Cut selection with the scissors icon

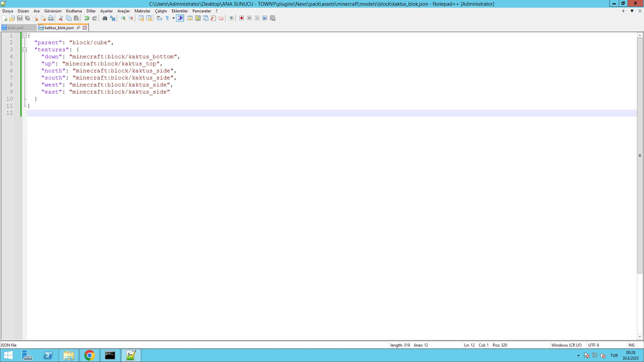click(x=61, y=18)
